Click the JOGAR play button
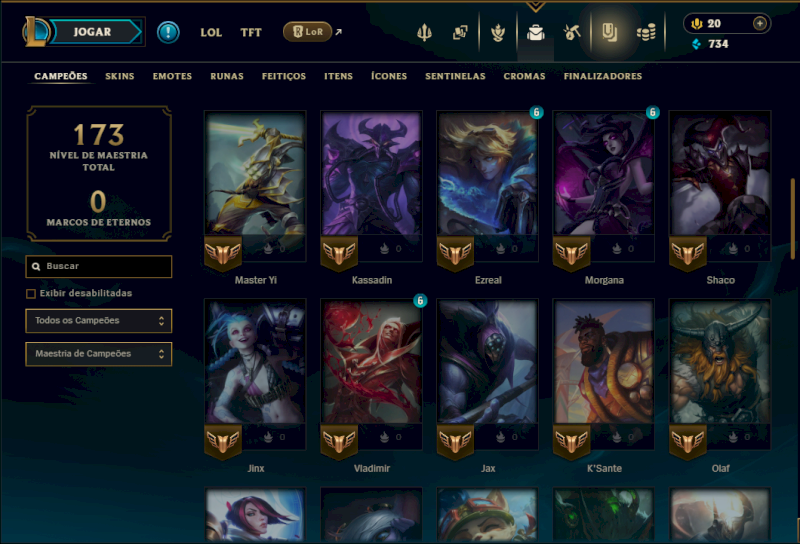The height and width of the screenshot is (544, 800). [92, 32]
